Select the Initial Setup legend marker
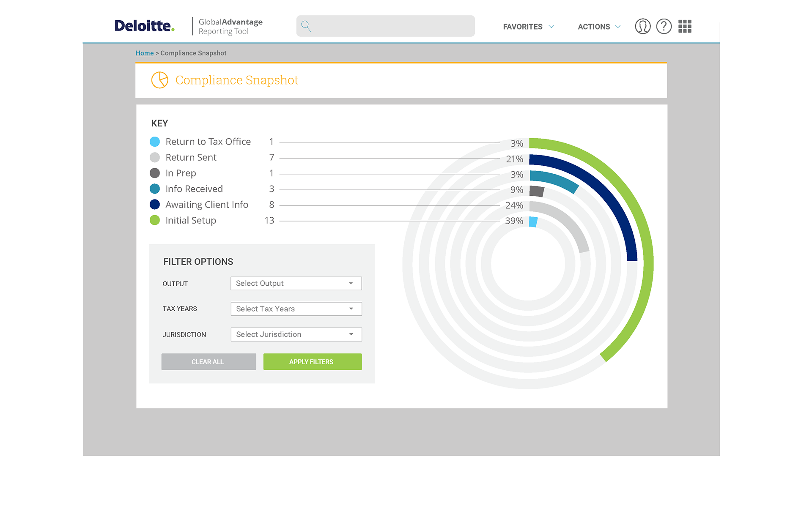The image size is (812, 525). click(155, 220)
